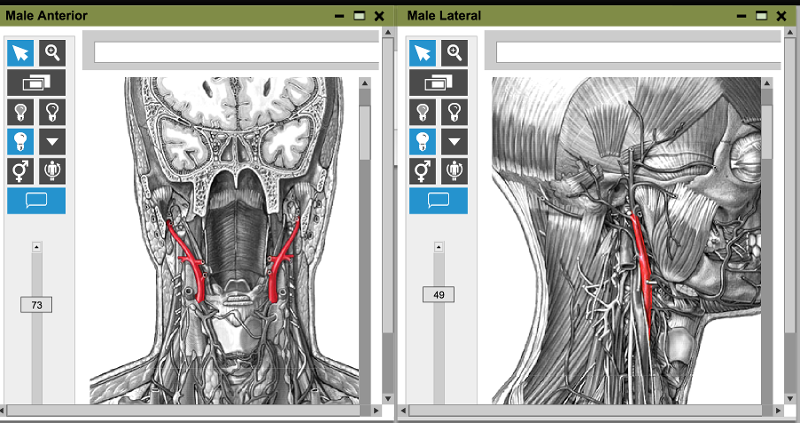Viewport: 800px width, 423px height.
Task: Click the outline lightbulb button in Male Lateral
Action: coord(454,112)
